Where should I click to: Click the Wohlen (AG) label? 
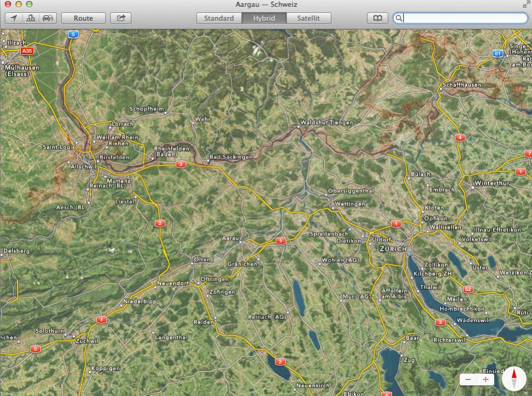tap(340, 260)
